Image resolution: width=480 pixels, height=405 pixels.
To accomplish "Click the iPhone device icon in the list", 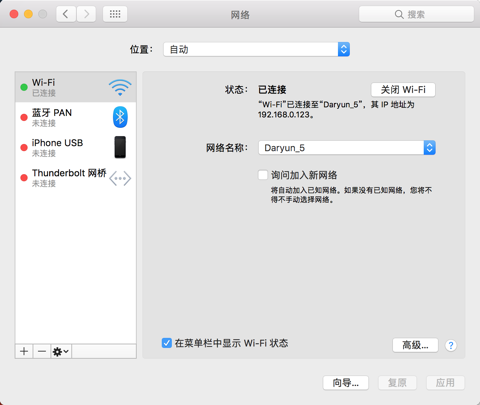I will tap(120, 147).
